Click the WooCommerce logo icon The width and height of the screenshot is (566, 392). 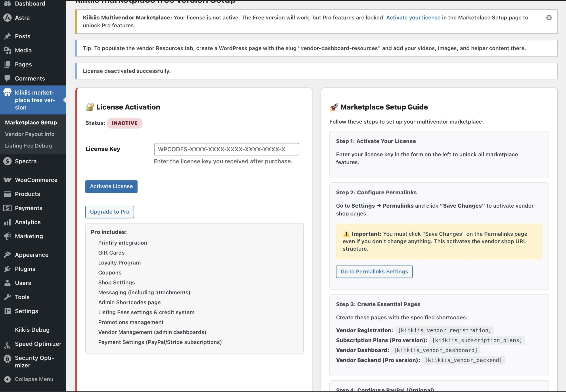point(7,180)
